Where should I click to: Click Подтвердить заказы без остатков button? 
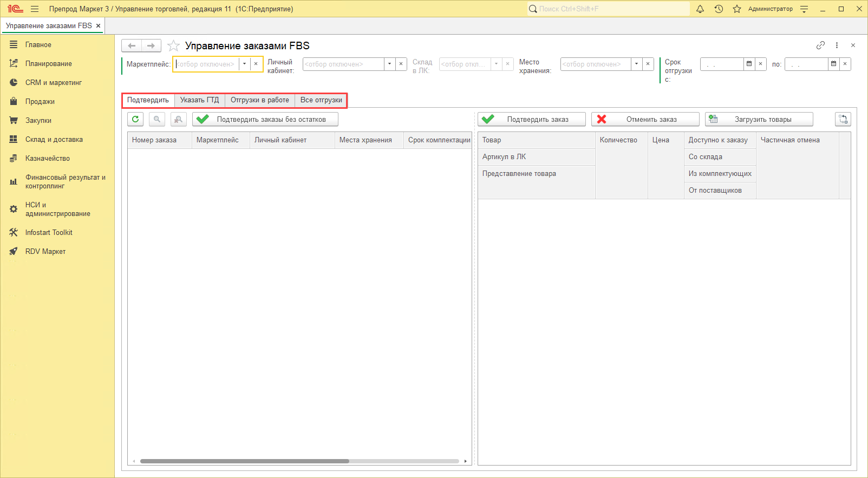pos(265,119)
